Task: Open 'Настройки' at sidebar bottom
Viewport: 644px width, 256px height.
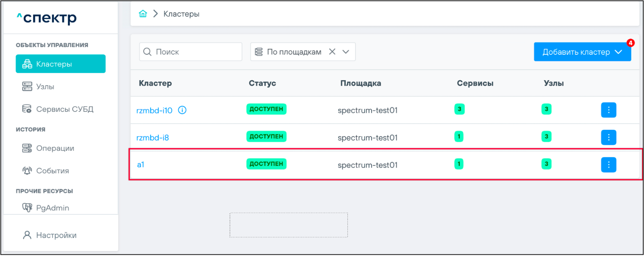Action: 56,235
